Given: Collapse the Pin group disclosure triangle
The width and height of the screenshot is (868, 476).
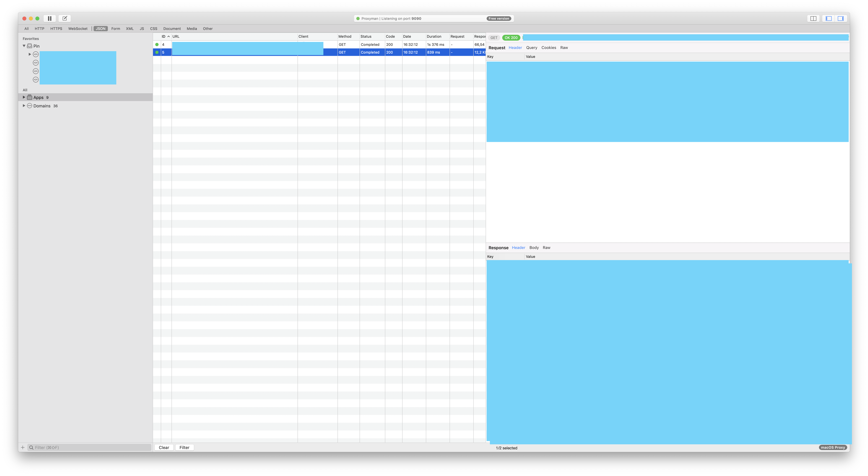Looking at the screenshot, I should click(x=24, y=46).
